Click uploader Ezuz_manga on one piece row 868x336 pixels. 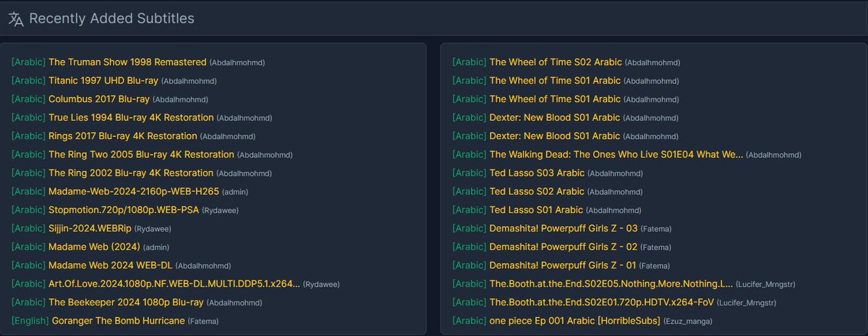pyautogui.click(x=689, y=321)
